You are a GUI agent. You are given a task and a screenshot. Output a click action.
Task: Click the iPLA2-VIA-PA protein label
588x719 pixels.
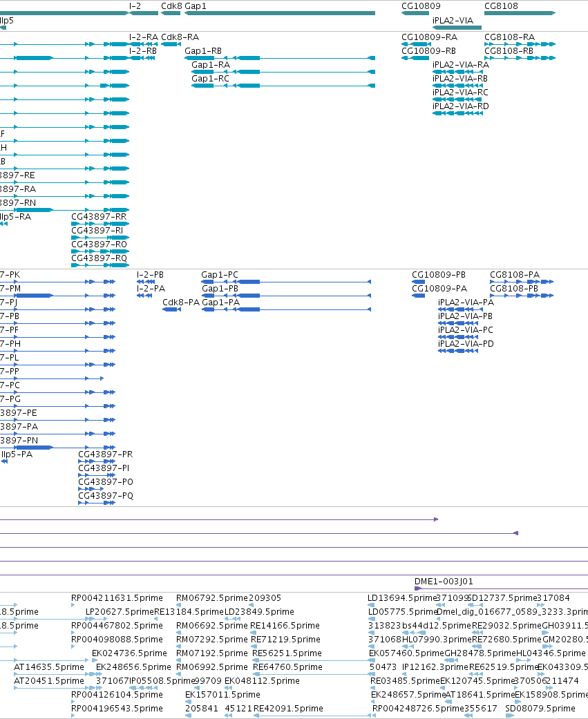tap(466, 303)
